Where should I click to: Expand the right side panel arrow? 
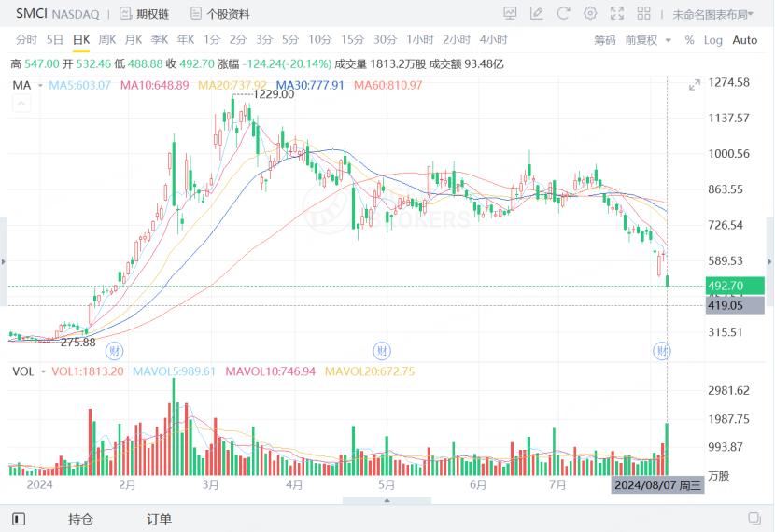(x=769, y=262)
